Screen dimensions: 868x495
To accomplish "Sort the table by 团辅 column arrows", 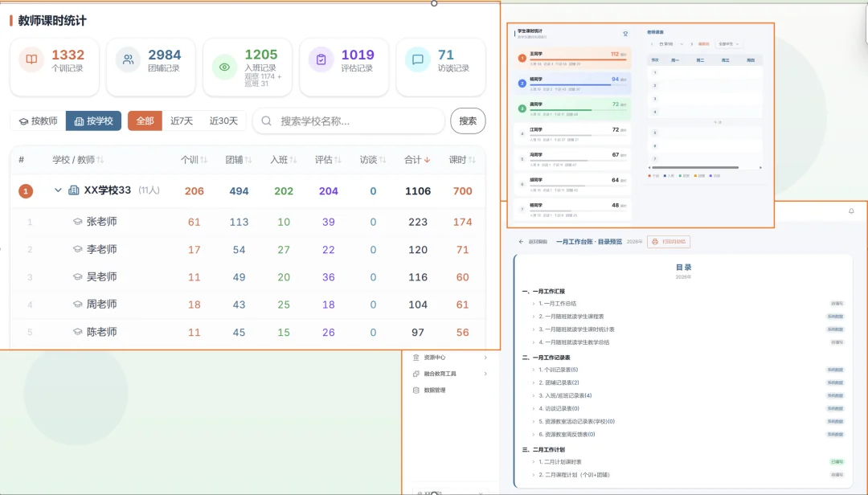I will coord(248,160).
